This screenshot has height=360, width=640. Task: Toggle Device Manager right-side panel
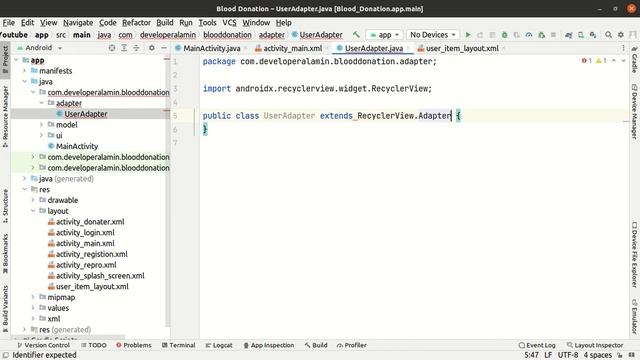click(635, 111)
